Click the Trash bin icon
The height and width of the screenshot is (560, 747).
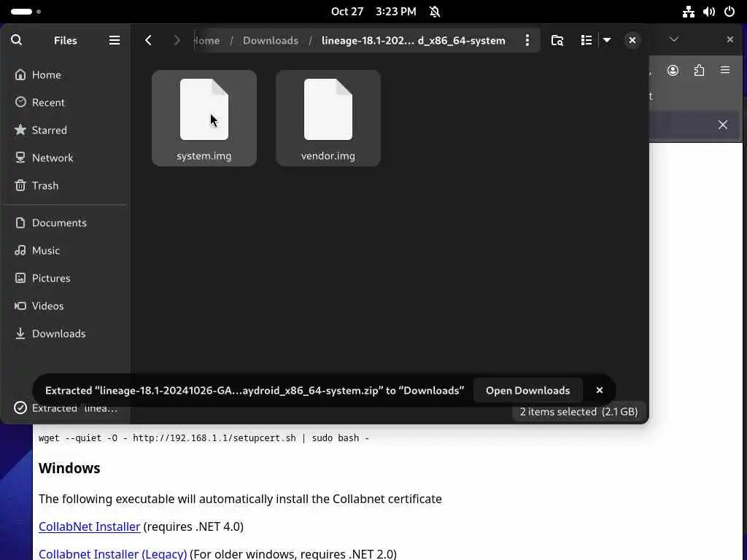click(x=20, y=185)
